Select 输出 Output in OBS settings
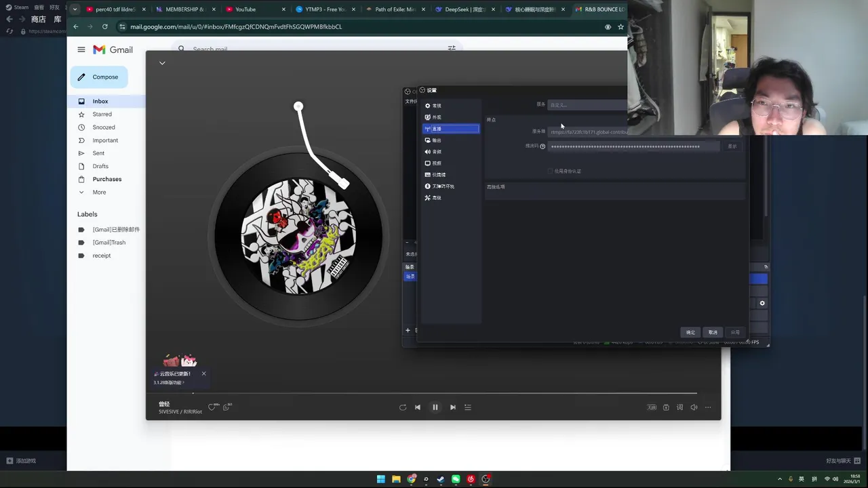Image resolution: width=868 pixels, height=488 pixels. 451,140
